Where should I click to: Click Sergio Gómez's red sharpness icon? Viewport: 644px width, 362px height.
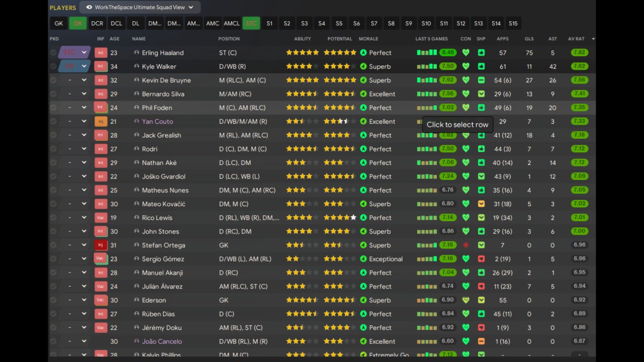tap(481, 259)
